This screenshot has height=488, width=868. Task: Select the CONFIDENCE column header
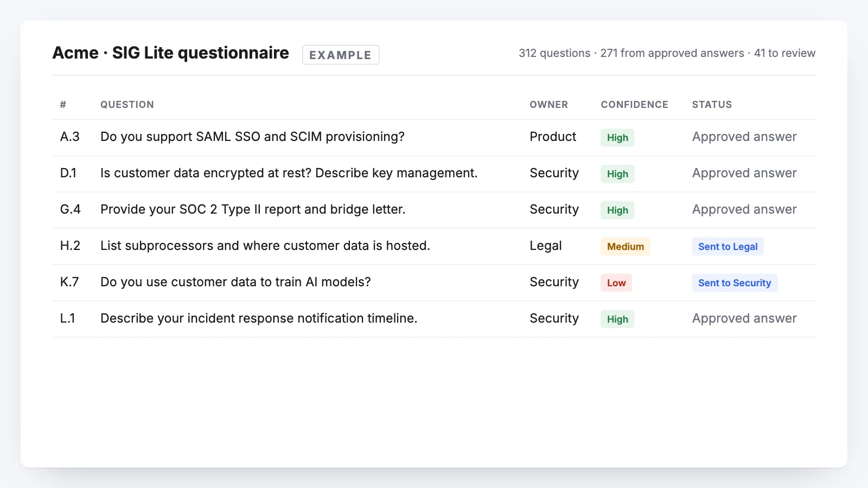pyautogui.click(x=634, y=105)
